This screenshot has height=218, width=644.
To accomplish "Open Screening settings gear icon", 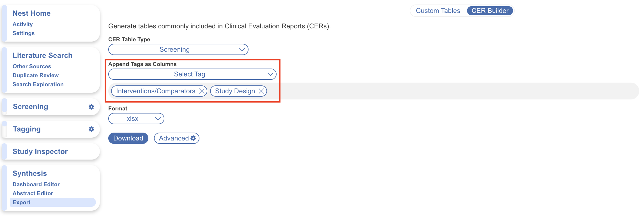I will (x=91, y=107).
